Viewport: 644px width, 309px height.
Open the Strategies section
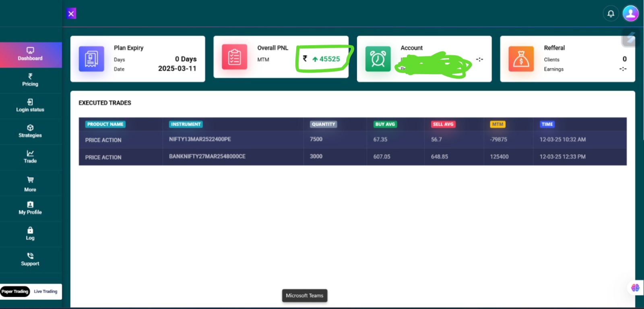click(30, 131)
